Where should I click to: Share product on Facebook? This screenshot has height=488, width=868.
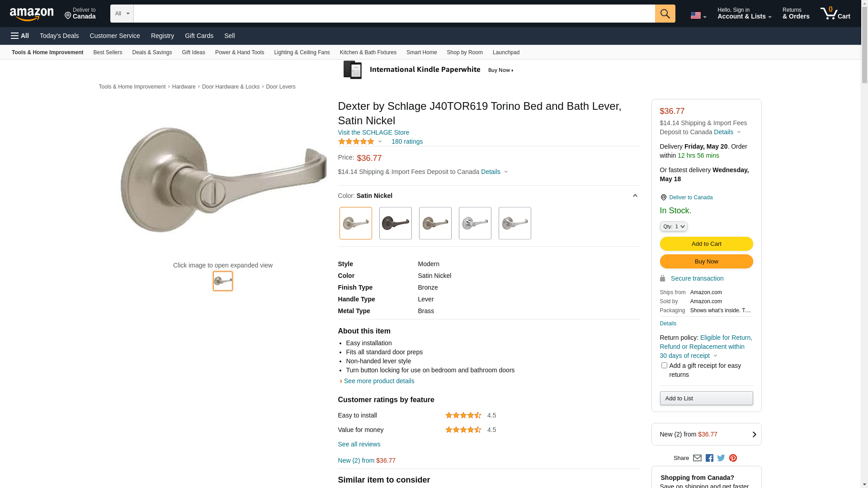click(x=709, y=458)
